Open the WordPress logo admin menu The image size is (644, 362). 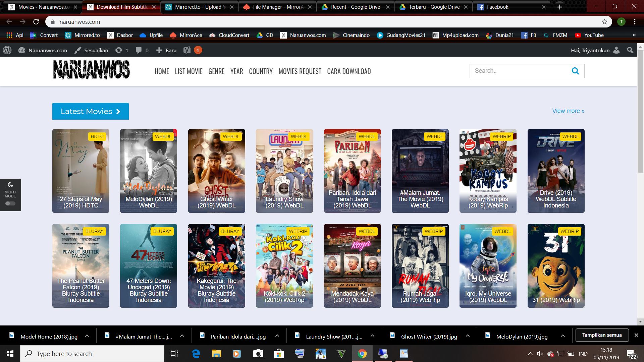[x=7, y=50]
